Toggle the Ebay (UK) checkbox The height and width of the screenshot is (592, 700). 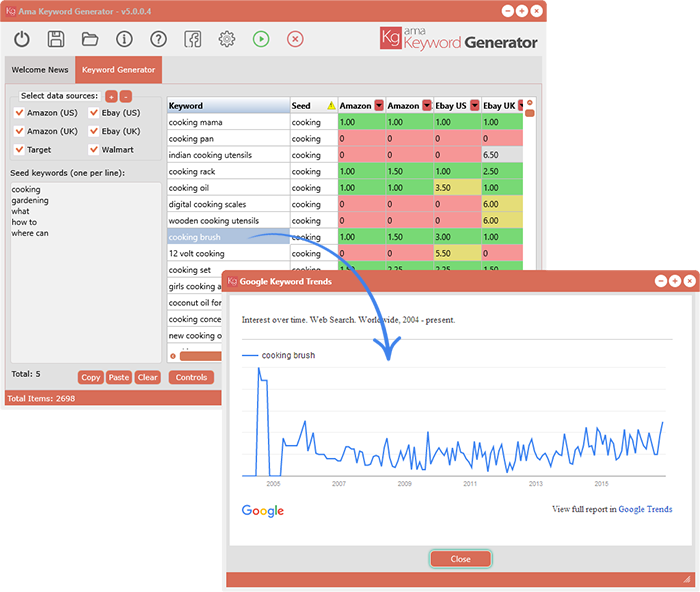pyautogui.click(x=94, y=131)
